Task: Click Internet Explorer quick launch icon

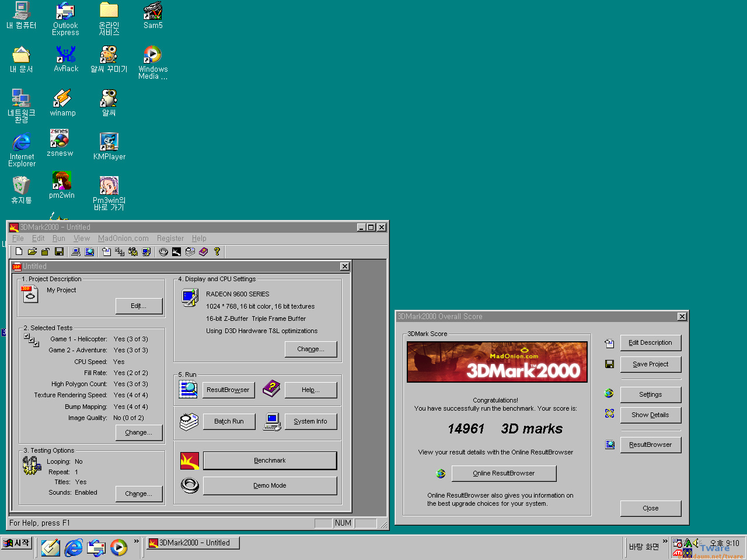Action: click(74, 547)
